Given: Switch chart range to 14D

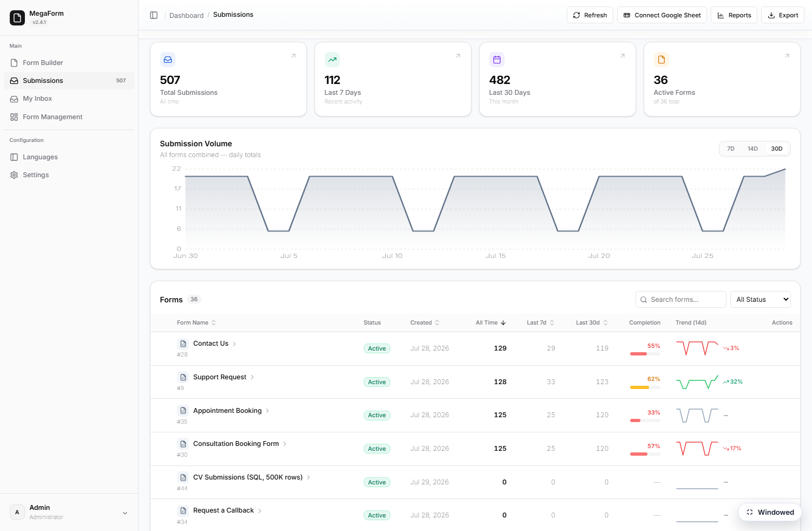Looking at the screenshot, I should pyautogui.click(x=752, y=148).
